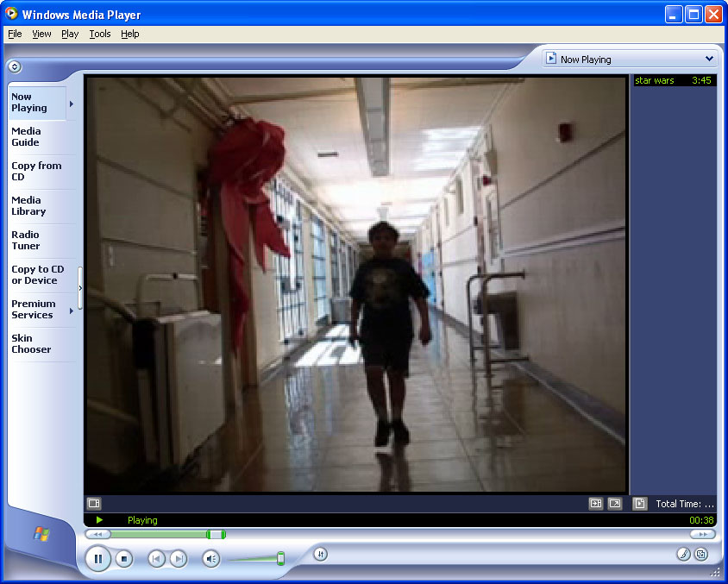
Task: Expand the Premium Services submenu arrow
Action: tap(71, 311)
